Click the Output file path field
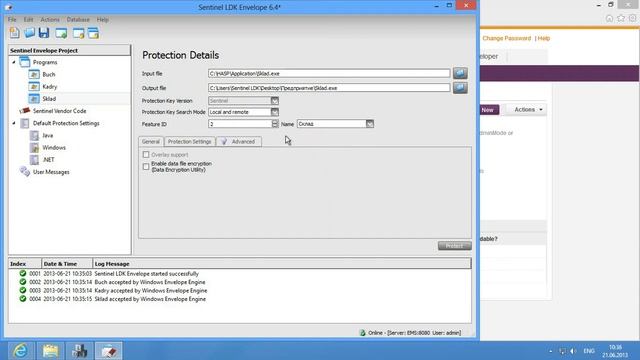 [x=329, y=88]
